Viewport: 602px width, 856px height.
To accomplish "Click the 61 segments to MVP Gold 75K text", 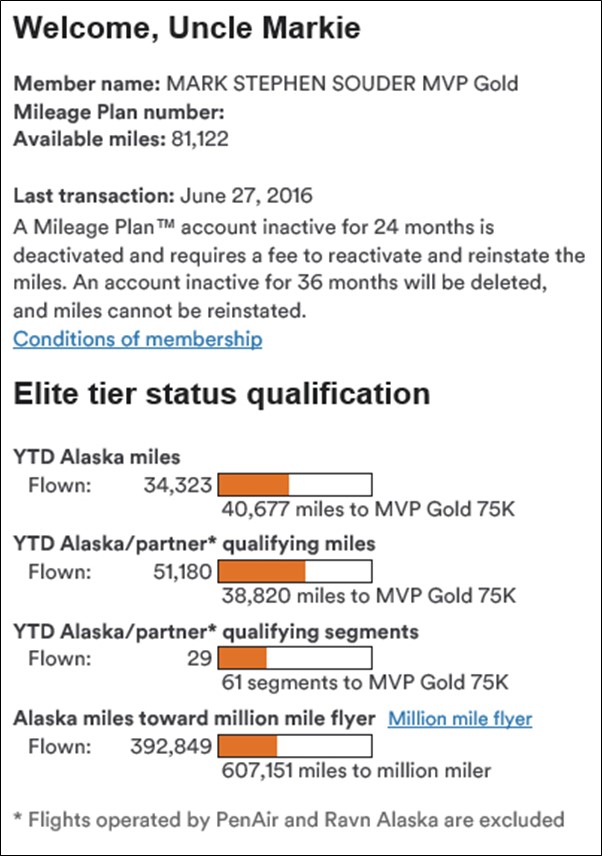I will point(365,682).
